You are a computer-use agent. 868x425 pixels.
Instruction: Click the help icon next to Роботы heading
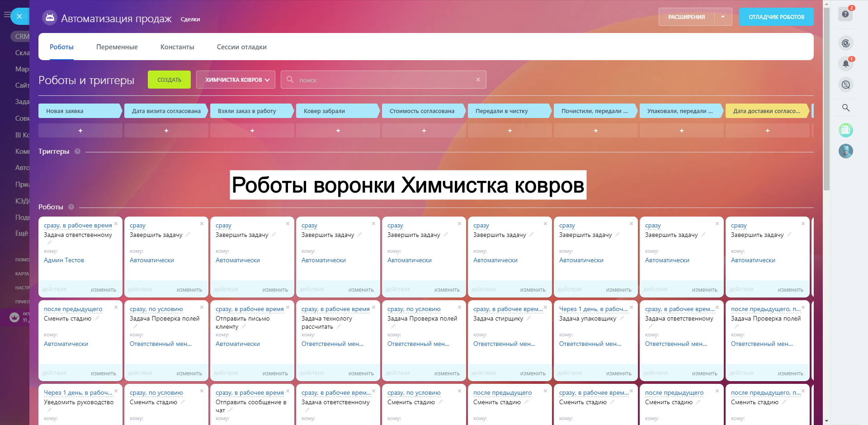click(71, 207)
